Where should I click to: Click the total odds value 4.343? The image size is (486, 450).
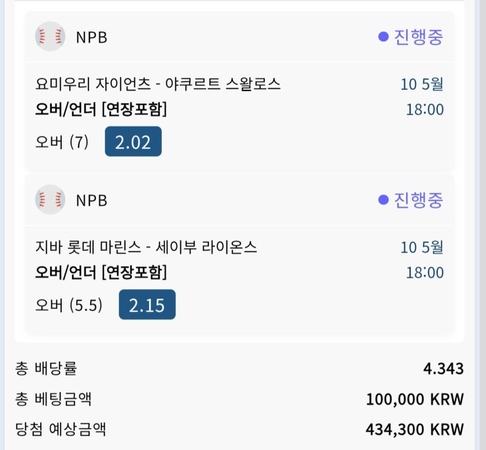443,369
